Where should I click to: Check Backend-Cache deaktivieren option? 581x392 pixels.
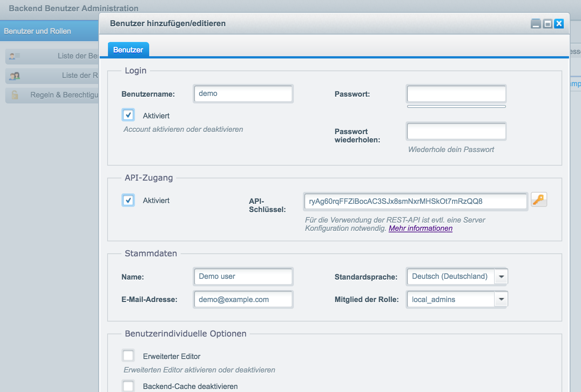pyautogui.click(x=128, y=386)
